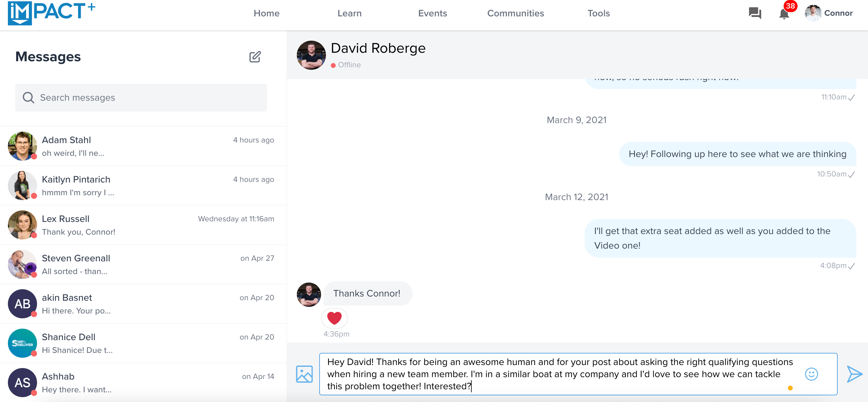Image resolution: width=868 pixels, height=402 pixels.
Task: Open Steven Greenall conversation
Action: [143, 264]
